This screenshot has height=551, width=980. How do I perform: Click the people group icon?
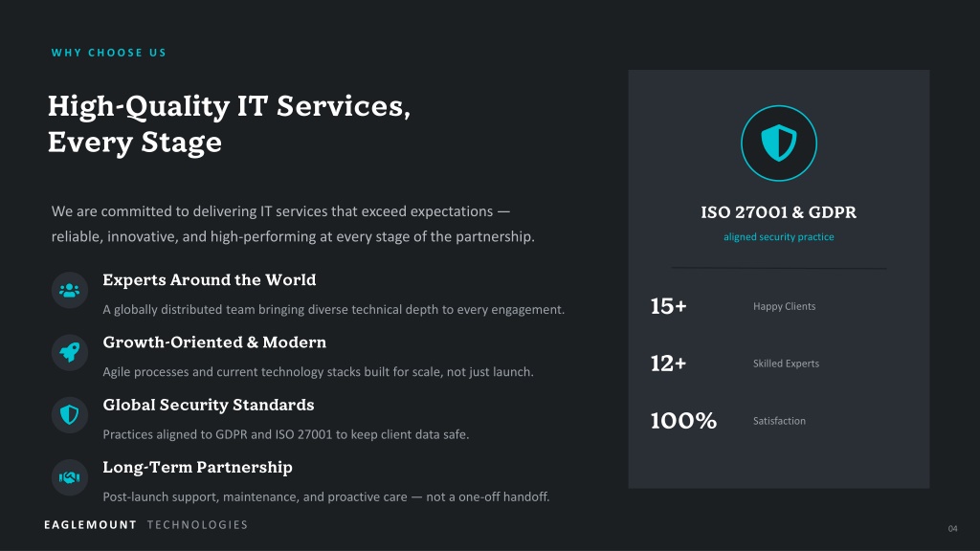tap(69, 290)
